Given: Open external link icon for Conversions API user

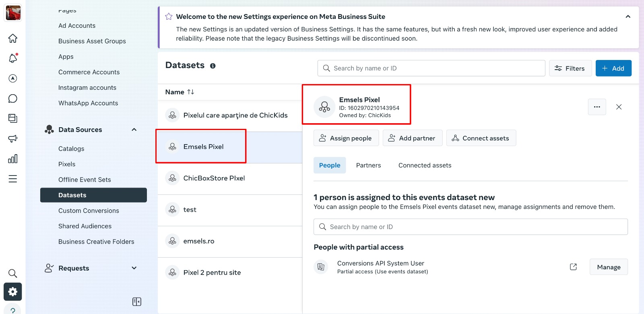Looking at the screenshot, I should (x=574, y=267).
